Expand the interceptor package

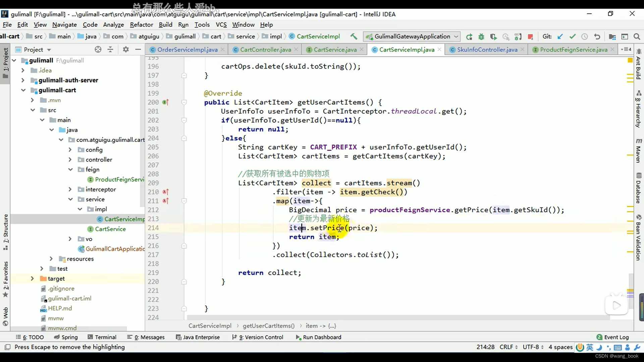(70, 189)
